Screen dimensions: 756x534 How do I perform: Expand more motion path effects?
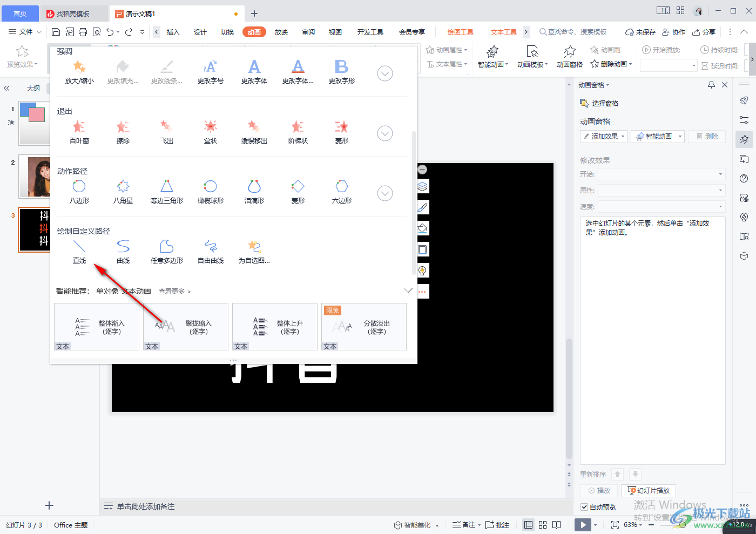tap(385, 193)
